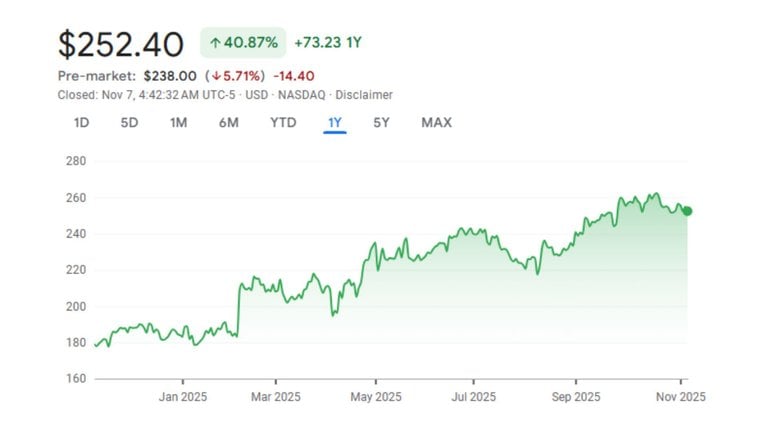
Task: Switch chart to 5Y range
Action: pos(381,123)
